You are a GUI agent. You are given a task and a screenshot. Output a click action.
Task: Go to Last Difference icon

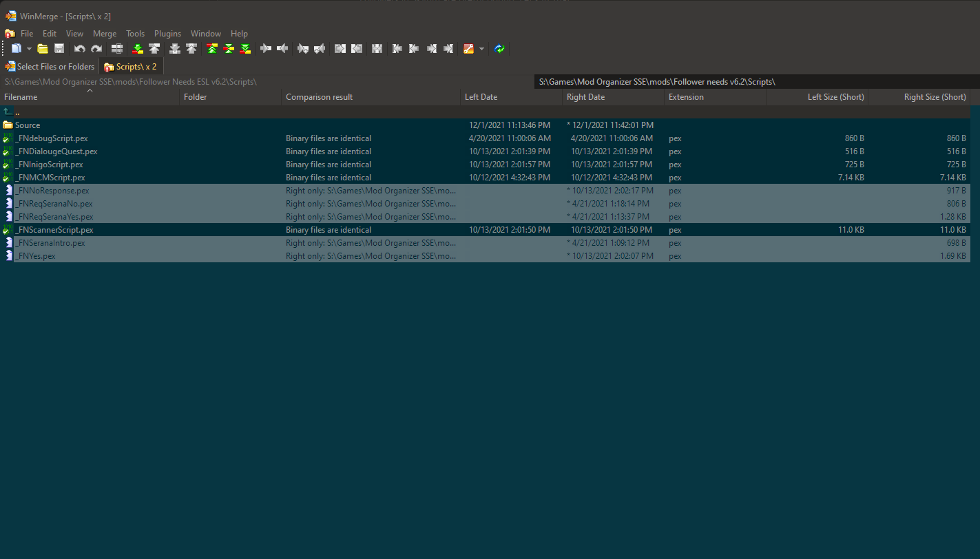(245, 49)
